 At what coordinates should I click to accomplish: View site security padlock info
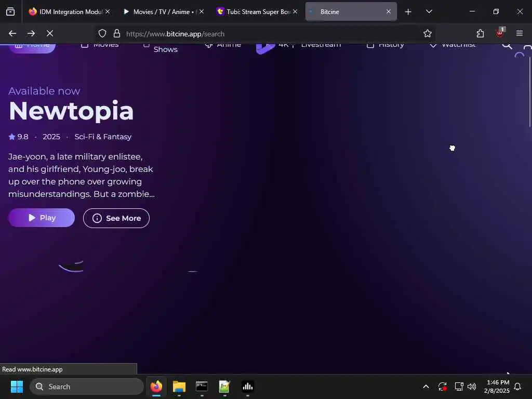117,34
